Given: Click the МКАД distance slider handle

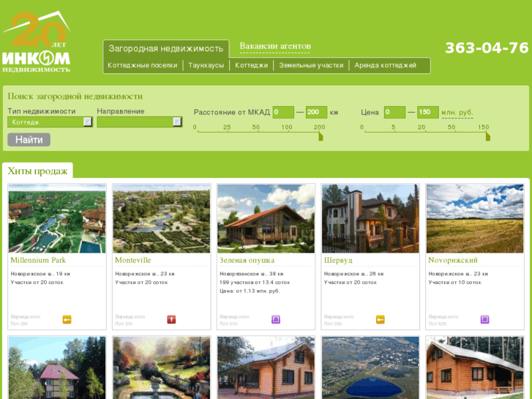Looking at the screenshot, I should tap(321, 136).
